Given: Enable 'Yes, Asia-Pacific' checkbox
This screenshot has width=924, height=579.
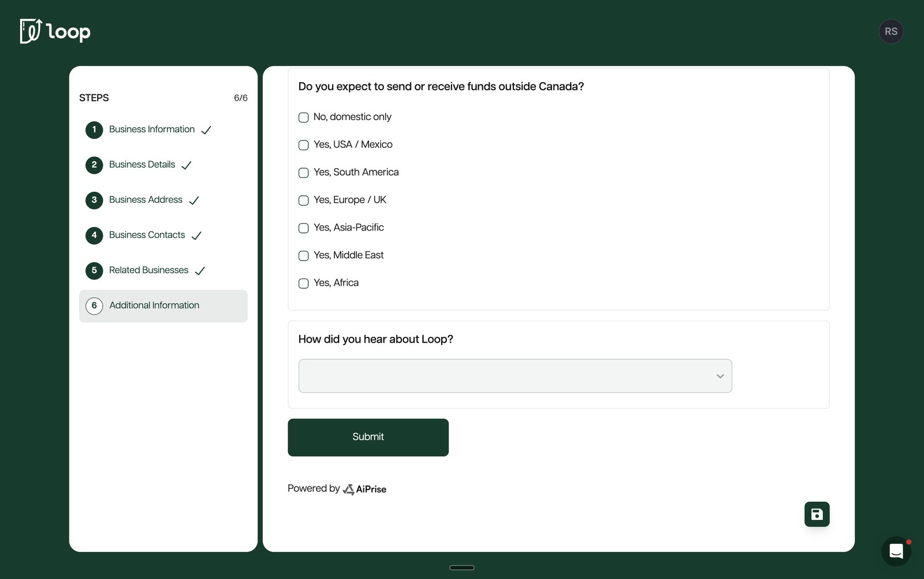Looking at the screenshot, I should click(303, 228).
